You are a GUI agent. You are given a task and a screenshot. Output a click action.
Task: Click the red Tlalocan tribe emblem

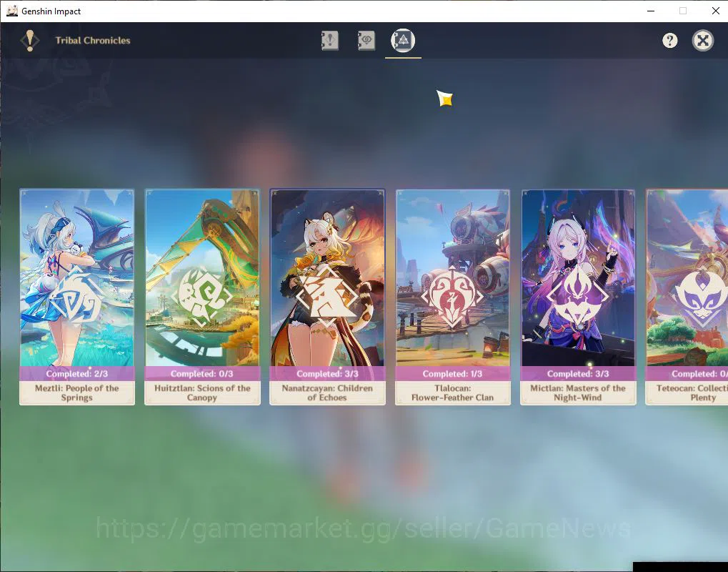pos(452,297)
